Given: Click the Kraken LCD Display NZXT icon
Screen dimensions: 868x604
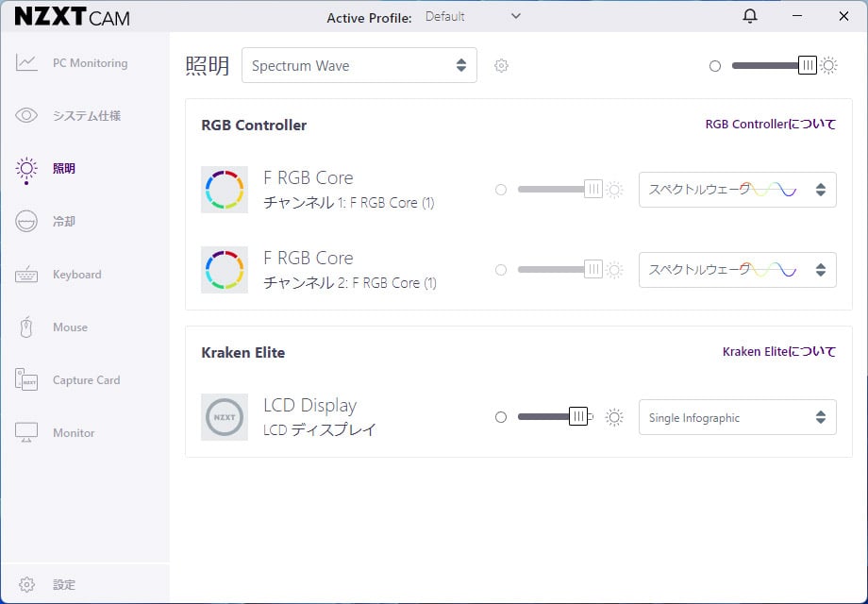Looking at the screenshot, I should point(225,417).
